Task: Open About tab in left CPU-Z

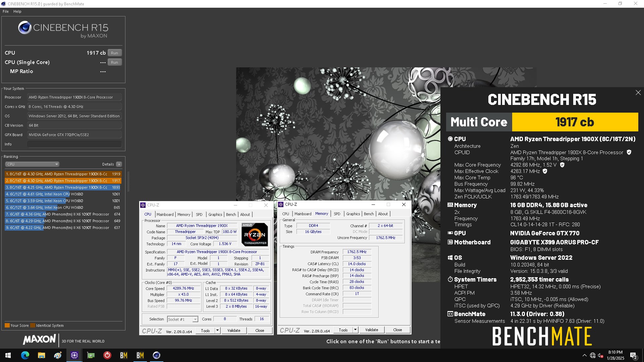Action: (x=245, y=215)
